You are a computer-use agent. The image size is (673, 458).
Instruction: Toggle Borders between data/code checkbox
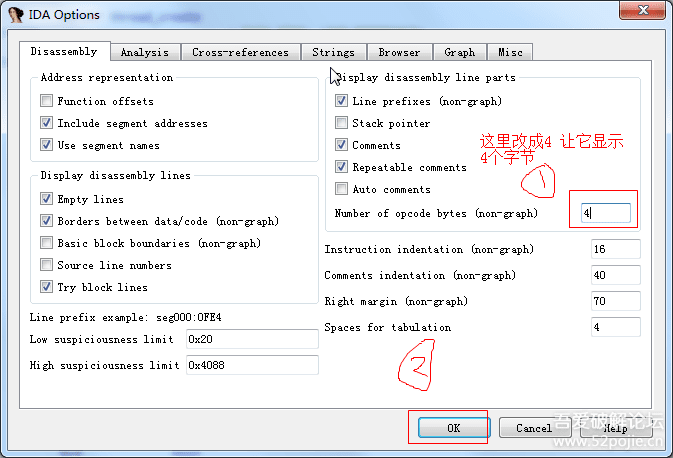[x=46, y=221]
